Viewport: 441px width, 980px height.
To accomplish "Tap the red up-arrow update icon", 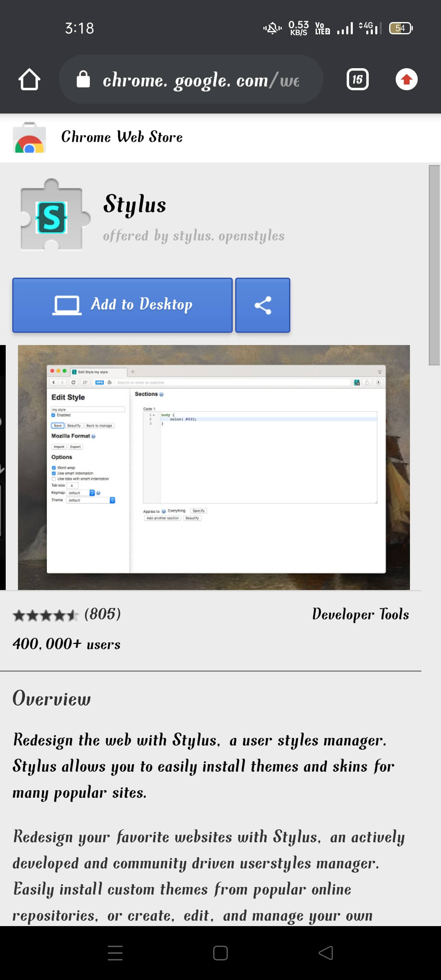I will coord(407,79).
